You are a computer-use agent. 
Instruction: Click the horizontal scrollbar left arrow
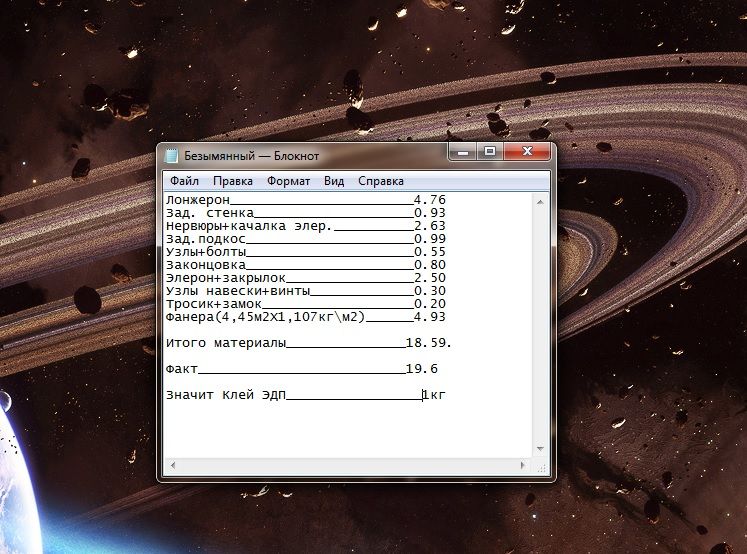point(171,466)
